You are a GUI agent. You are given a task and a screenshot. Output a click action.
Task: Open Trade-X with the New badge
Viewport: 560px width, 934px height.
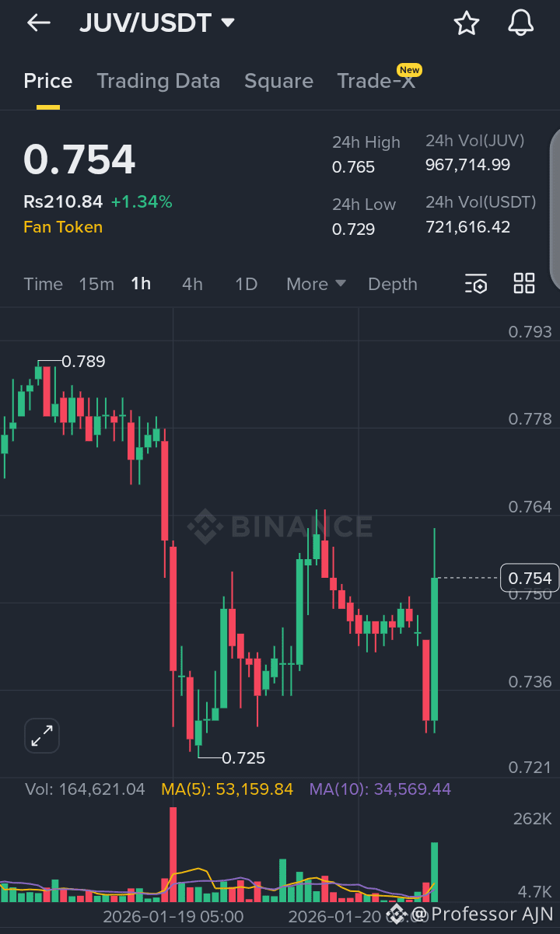click(x=377, y=80)
